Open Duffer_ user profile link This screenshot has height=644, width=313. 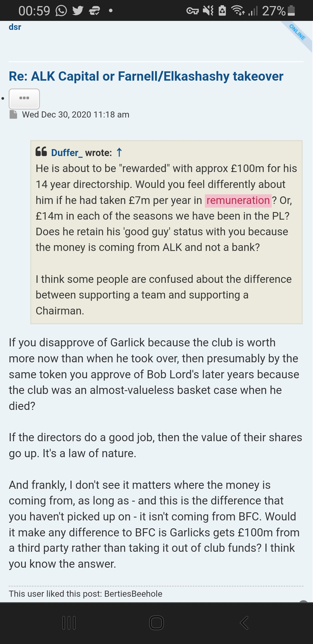(x=67, y=153)
